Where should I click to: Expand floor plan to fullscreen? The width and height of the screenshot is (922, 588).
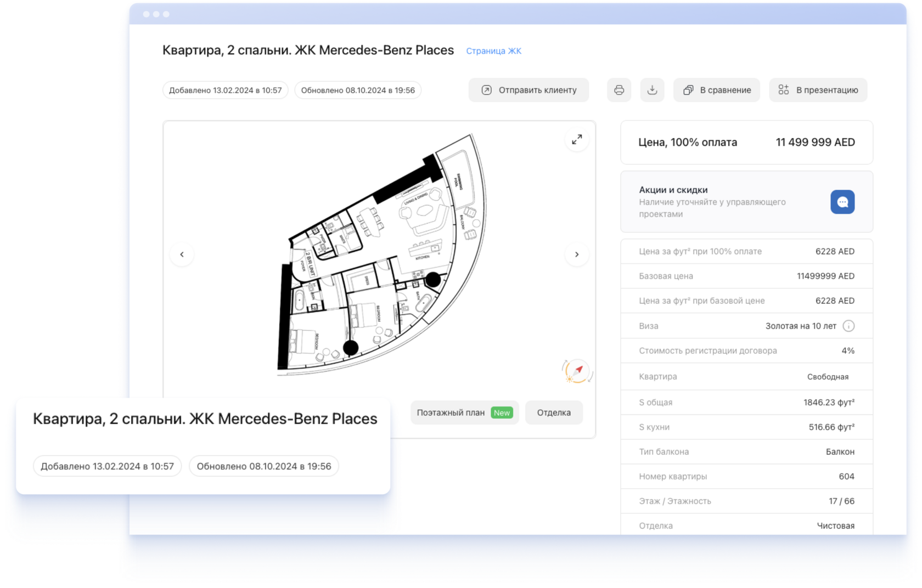click(x=577, y=139)
